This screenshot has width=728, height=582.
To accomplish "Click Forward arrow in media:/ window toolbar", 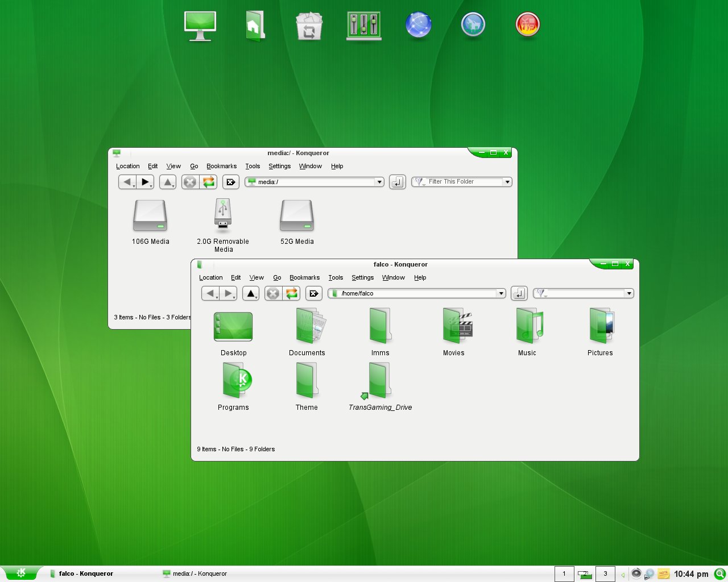I will (x=146, y=182).
